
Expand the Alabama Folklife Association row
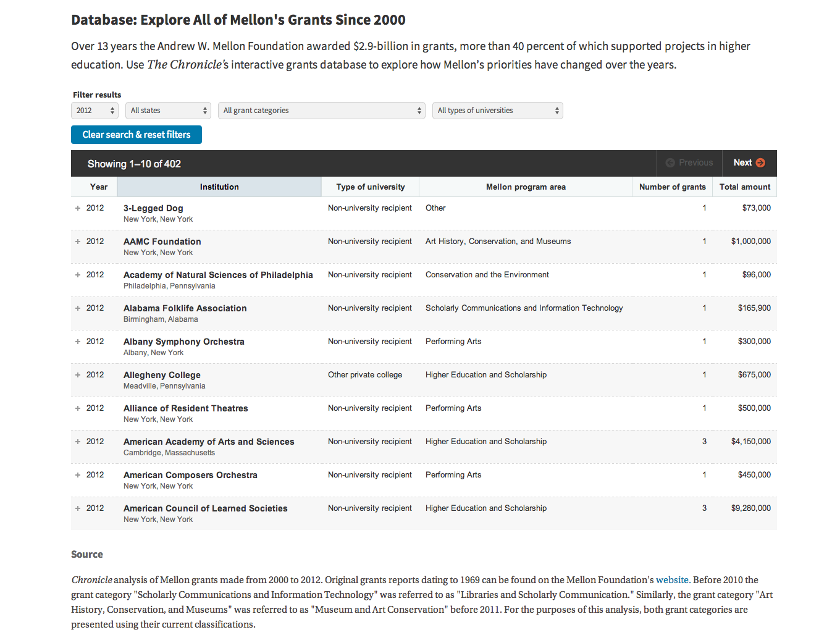pos(78,308)
